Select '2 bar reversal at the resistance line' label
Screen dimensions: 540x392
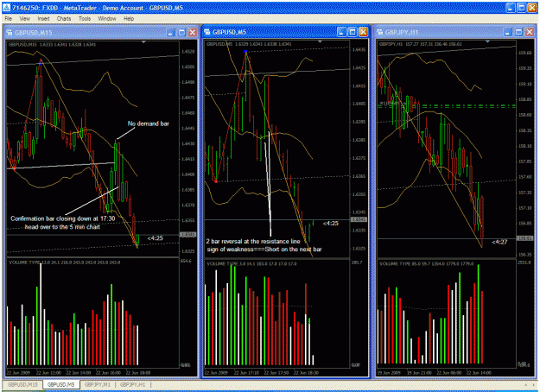point(253,241)
